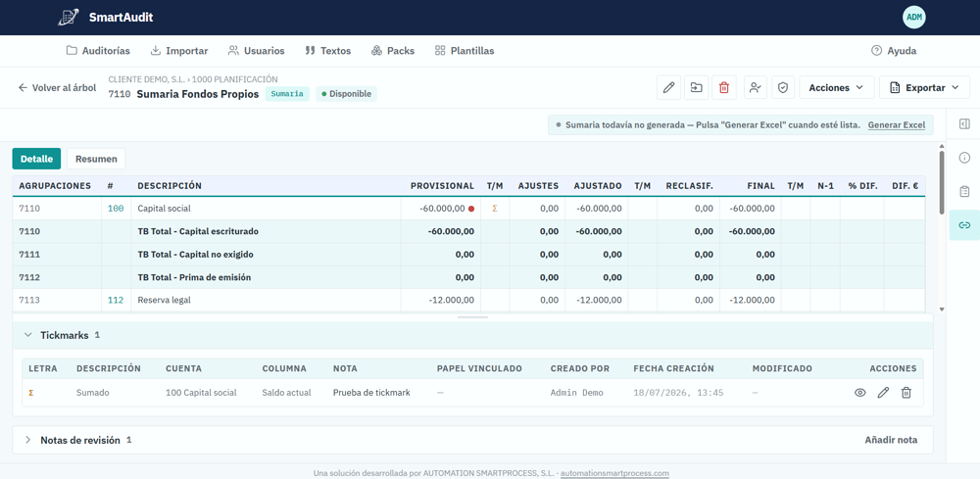Click the '100 Capital social' account cell in tickmarks
Image resolution: width=980 pixels, height=479 pixels.
(x=201, y=393)
